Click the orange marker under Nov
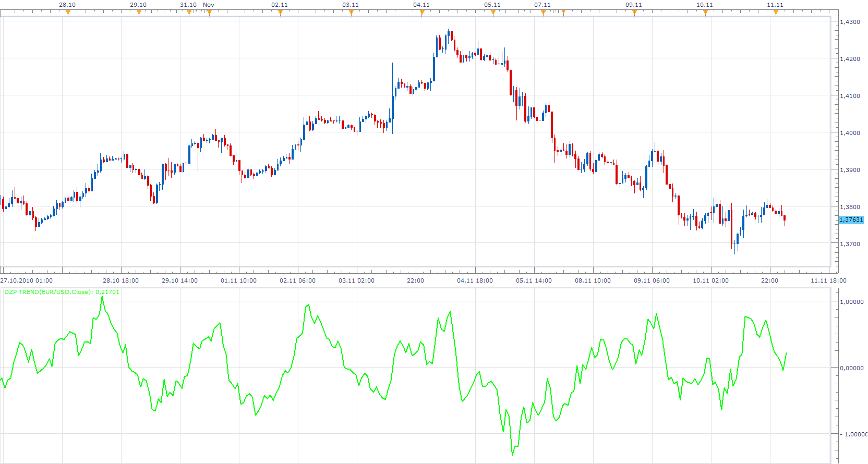Screen dimensions: 868x464 coord(209,13)
